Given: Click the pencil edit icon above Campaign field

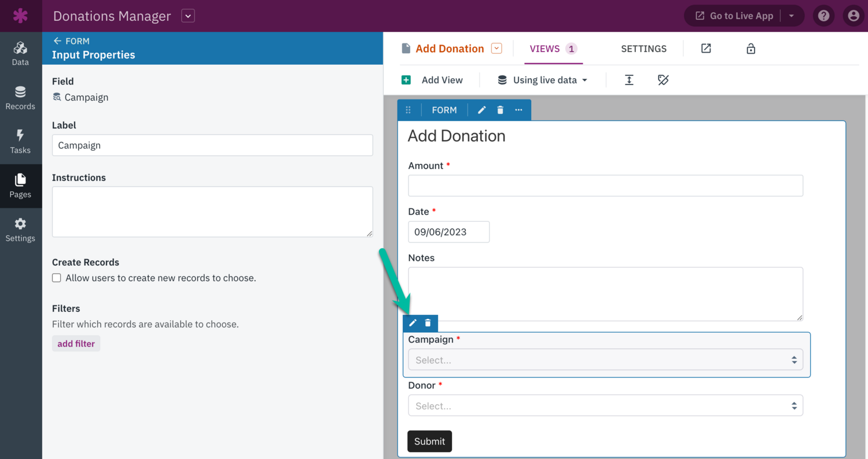Looking at the screenshot, I should point(413,323).
